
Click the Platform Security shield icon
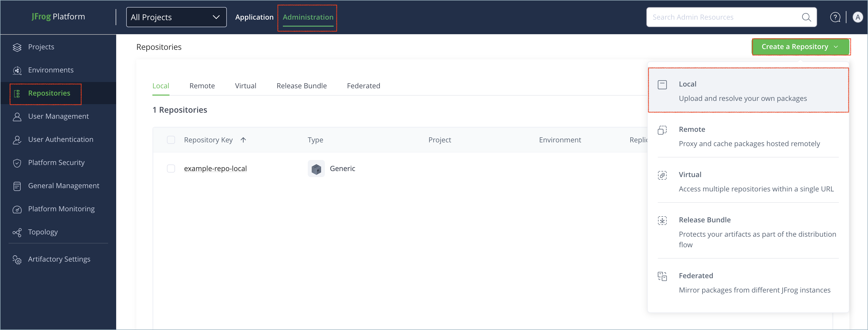17,163
